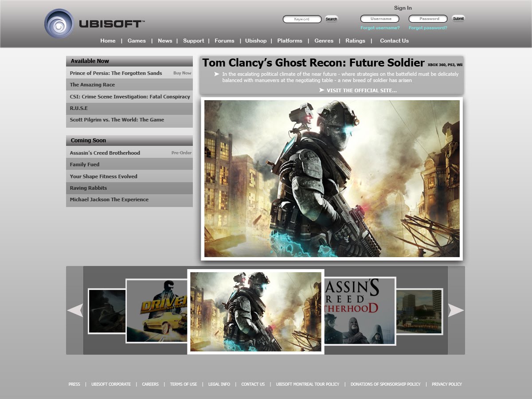This screenshot has height=399, width=532.
Task: Open the Forgot password? link
Action: pyautogui.click(x=427, y=27)
